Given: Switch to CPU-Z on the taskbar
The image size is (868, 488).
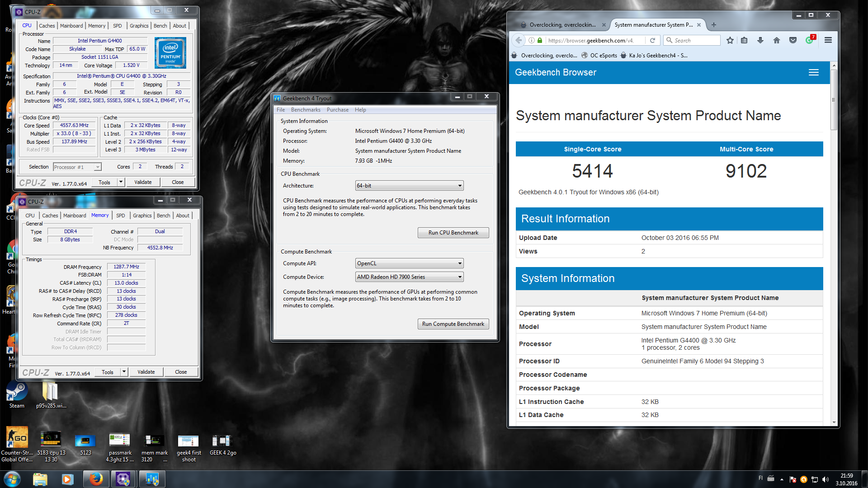Looking at the screenshot, I should 123,479.
